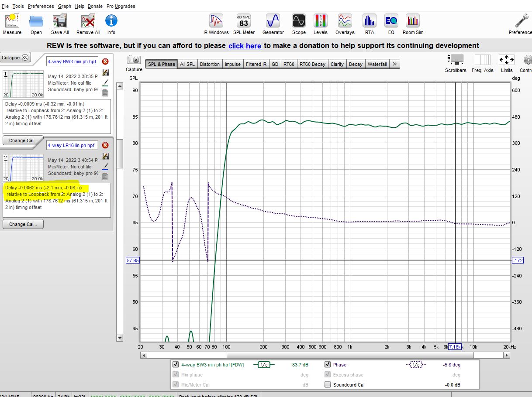
Task: Click Change Cal... under the BW3 measurement
Action: pos(23,140)
